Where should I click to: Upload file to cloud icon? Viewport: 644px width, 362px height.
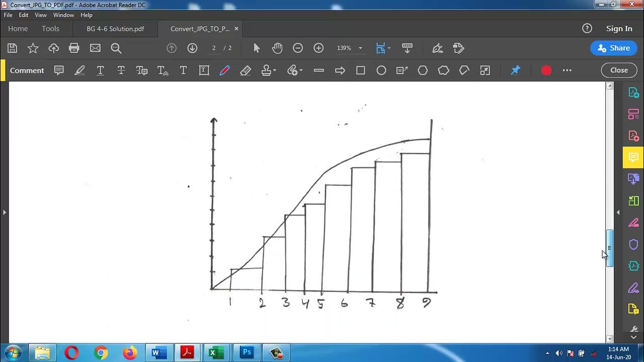[54, 48]
